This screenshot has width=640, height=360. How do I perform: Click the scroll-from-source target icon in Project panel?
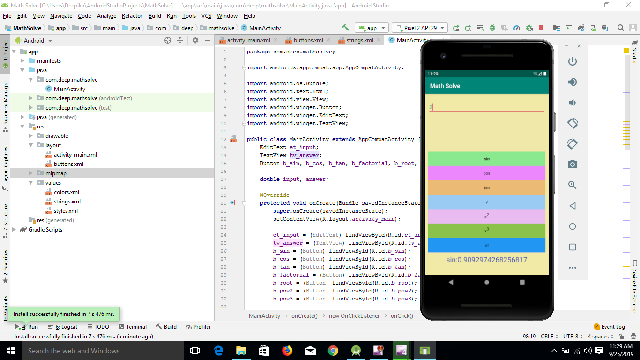(167, 40)
